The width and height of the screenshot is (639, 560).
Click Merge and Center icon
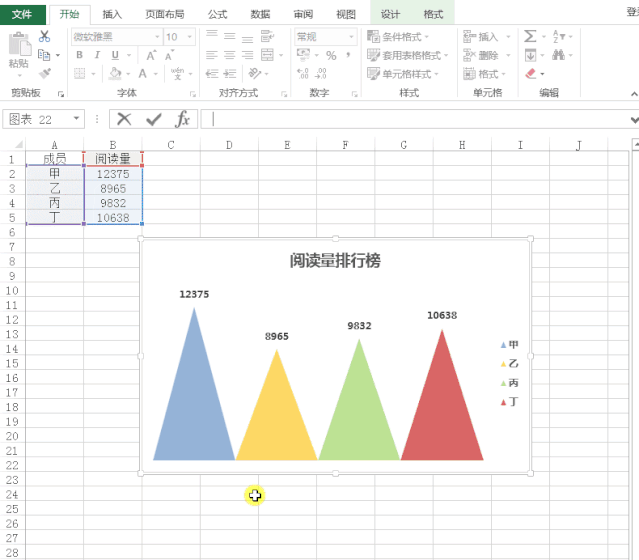(267, 55)
